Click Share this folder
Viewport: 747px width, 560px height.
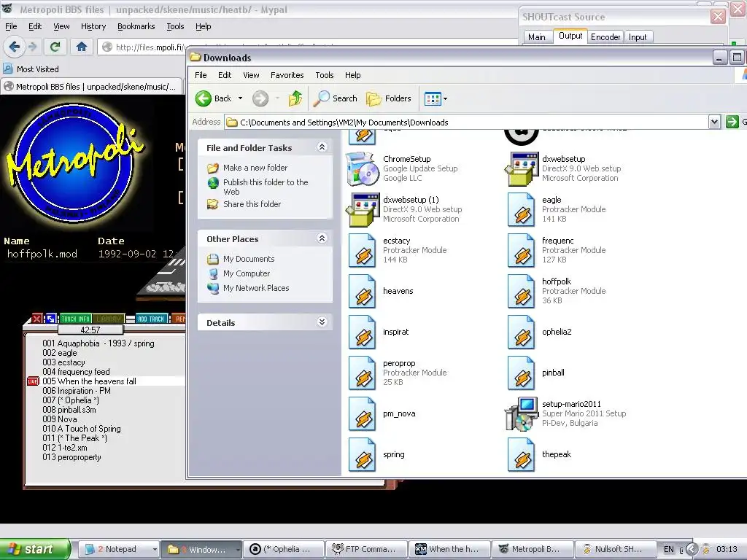(x=252, y=204)
